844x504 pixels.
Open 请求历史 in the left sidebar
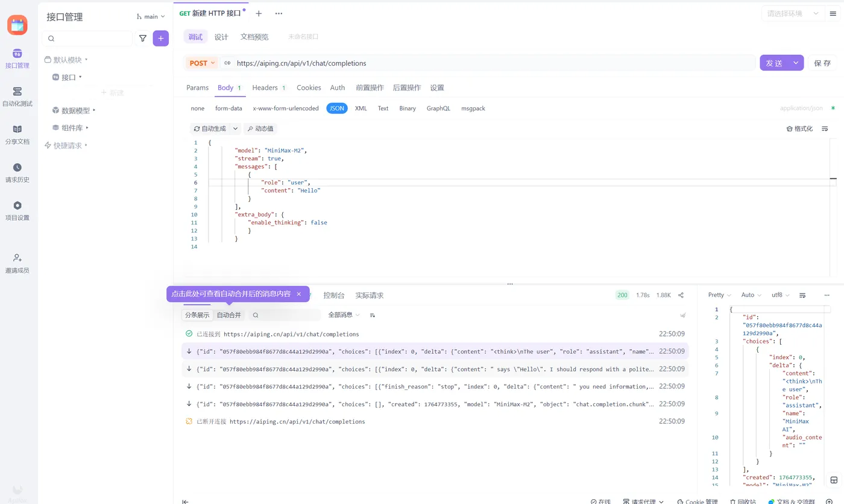pos(17,172)
